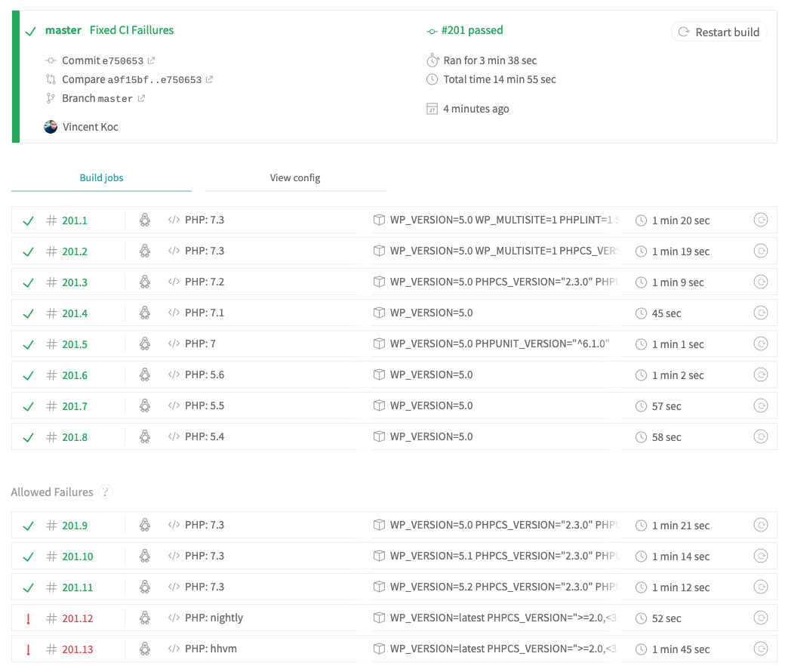Open commit e750653 external link icon

tap(151, 60)
